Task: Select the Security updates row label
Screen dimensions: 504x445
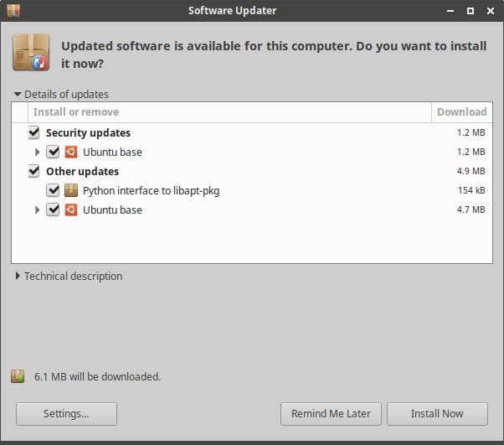Action: point(88,133)
